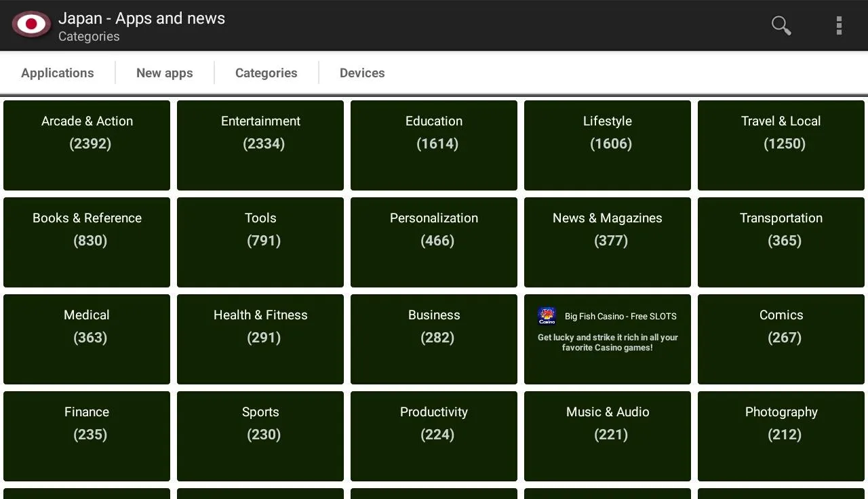Viewport: 868px width, 499px height.
Task: Select Health & Fitness category
Action: pyautogui.click(x=260, y=339)
